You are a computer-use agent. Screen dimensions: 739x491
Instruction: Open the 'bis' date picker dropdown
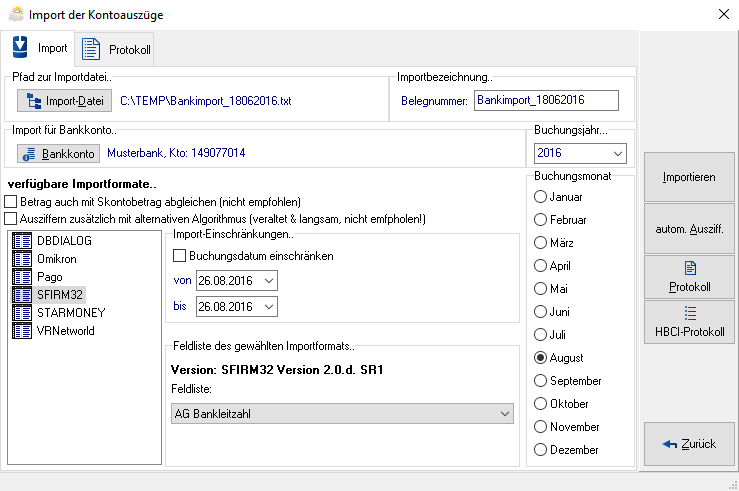point(269,307)
